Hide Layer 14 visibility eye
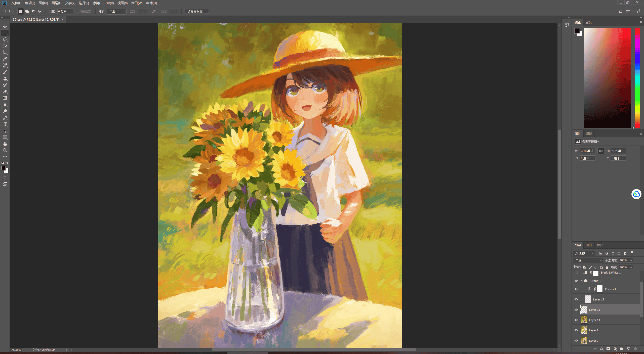Viewport: 644px width, 354px height. (576, 320)
